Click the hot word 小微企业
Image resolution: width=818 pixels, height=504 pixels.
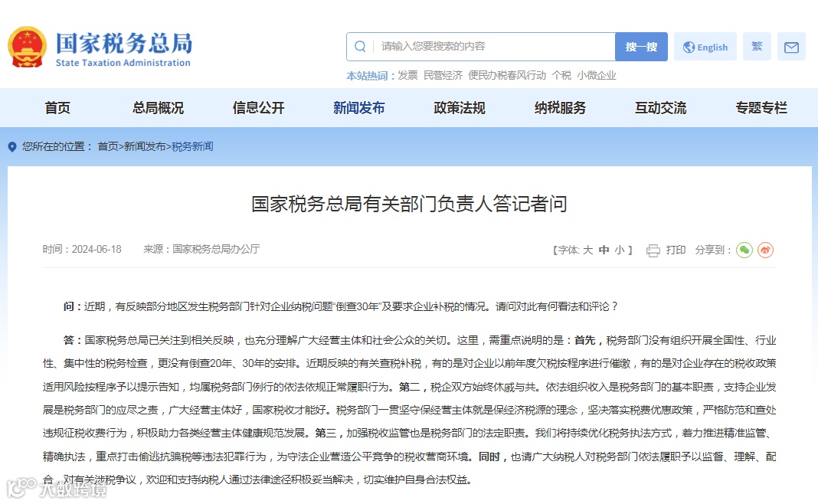(x=597, y=76)
